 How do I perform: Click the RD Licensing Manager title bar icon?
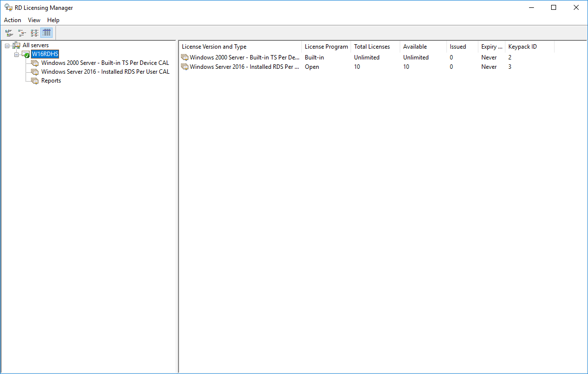click(x=8, y=7)
